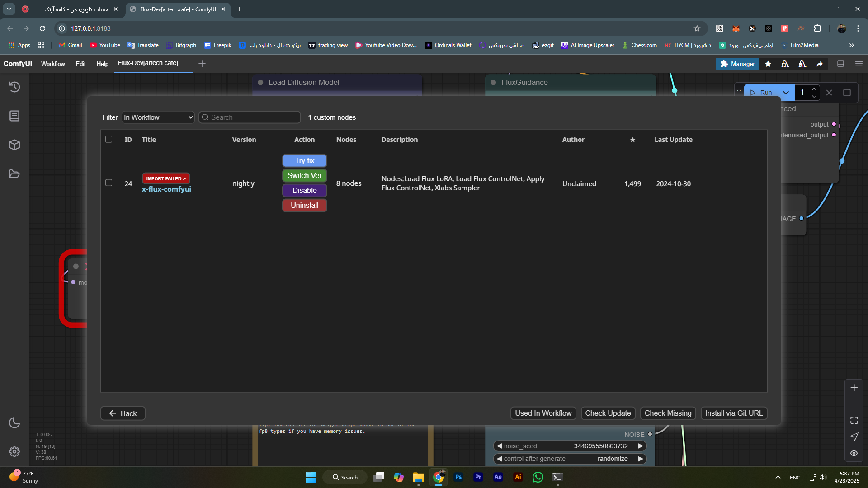Open the queue history sidebar icon
Screen dimensions: 868x488
pyautogui.click(x=14, y=87)
